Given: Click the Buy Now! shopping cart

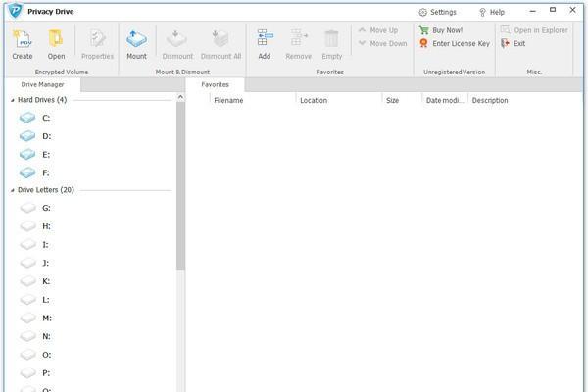Looking at the screenshot, I should (423, 30).
